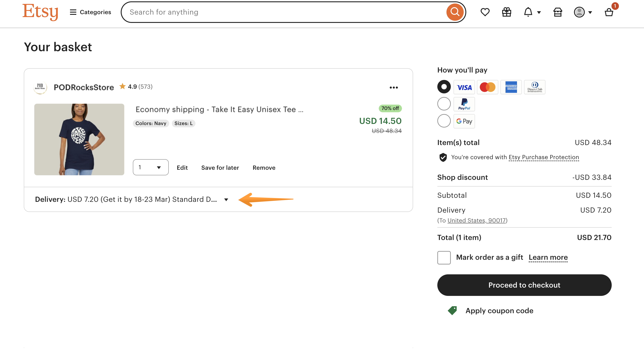The image size is (644, 361).
Task: Enable Mark order as a gift
Action: 444,258
